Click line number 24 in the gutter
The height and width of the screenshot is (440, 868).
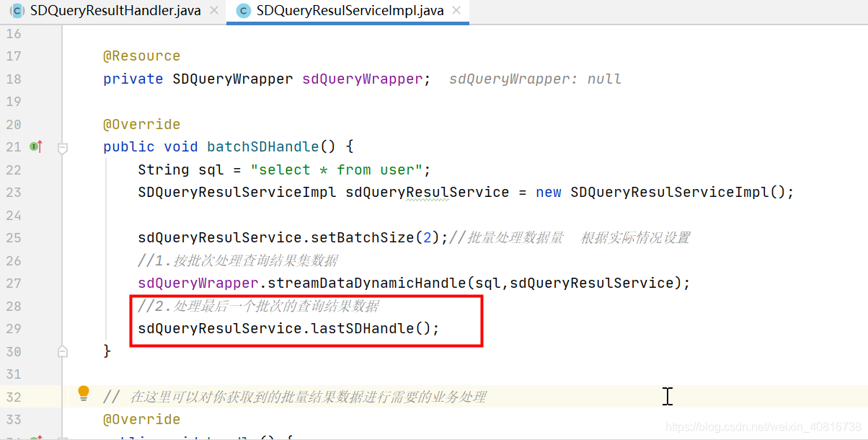click(x=14, y=215)
